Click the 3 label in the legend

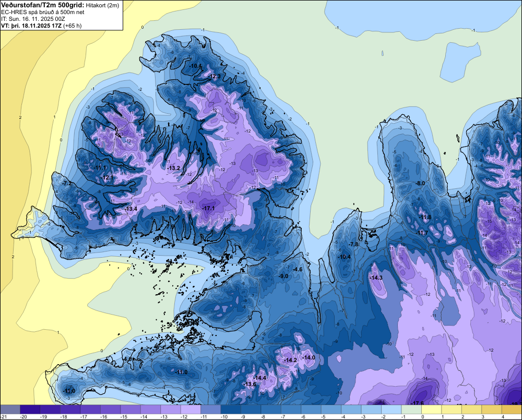[483, 417]
